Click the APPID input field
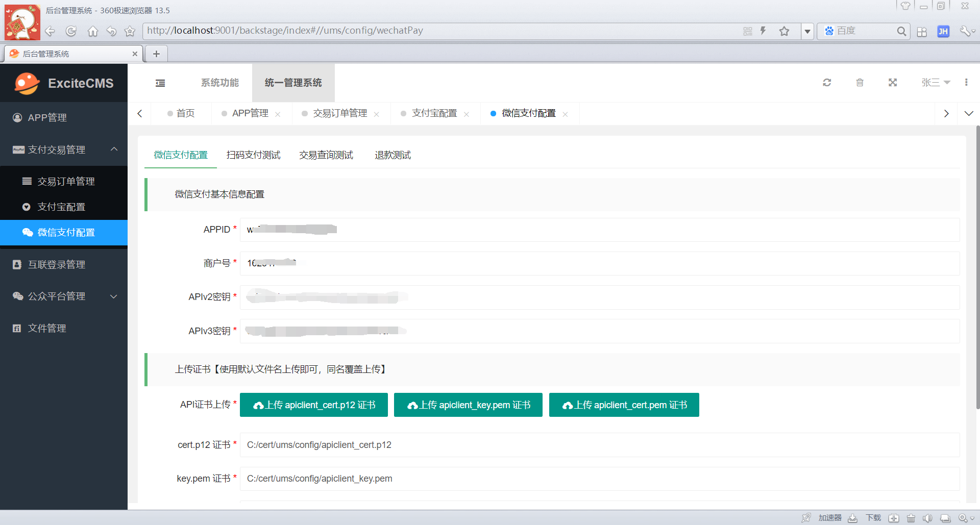The image size is (980, 525). pos(600,230)
